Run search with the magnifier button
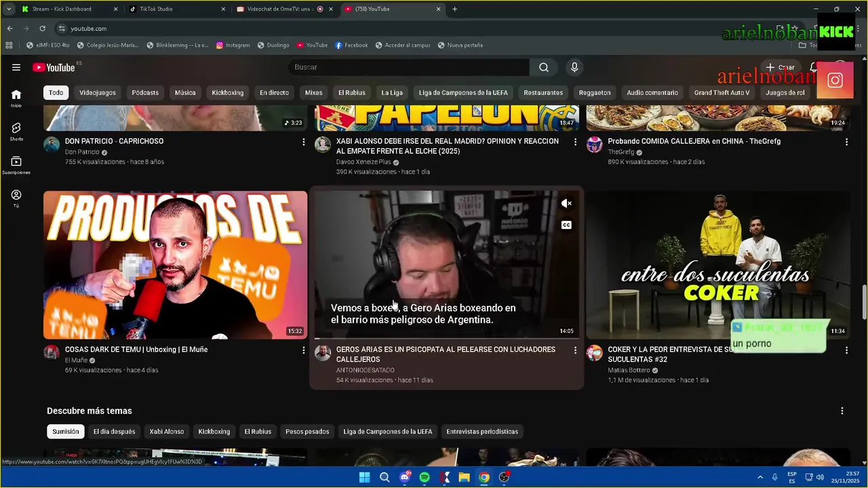Image resolution: width=868 pixels, height=488 pixels. coord(544,67)
